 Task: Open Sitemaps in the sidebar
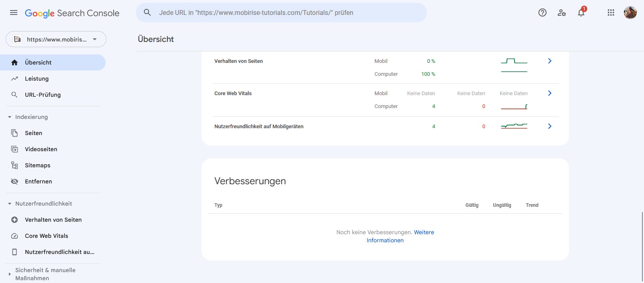[37, 165]
